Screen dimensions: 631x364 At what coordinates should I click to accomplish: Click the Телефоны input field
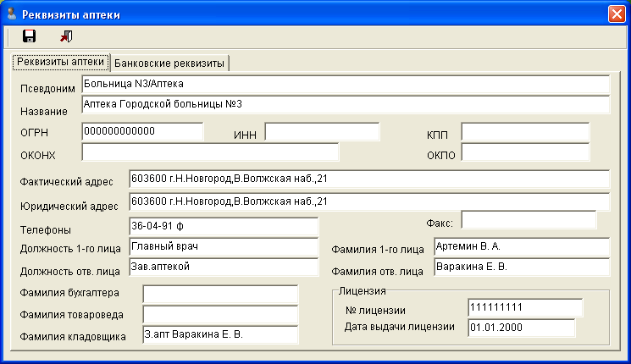(x=223, y=227)
